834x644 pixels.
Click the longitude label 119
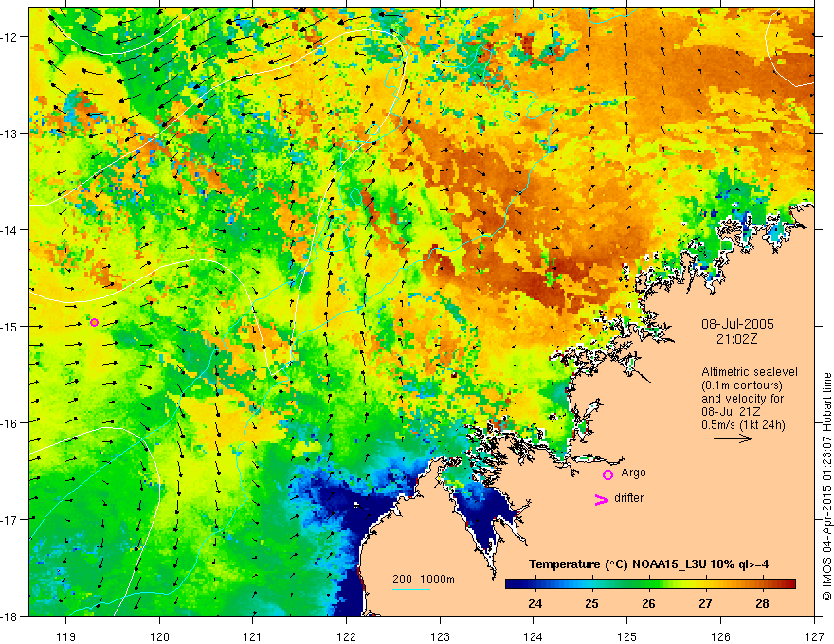point(66,636)
